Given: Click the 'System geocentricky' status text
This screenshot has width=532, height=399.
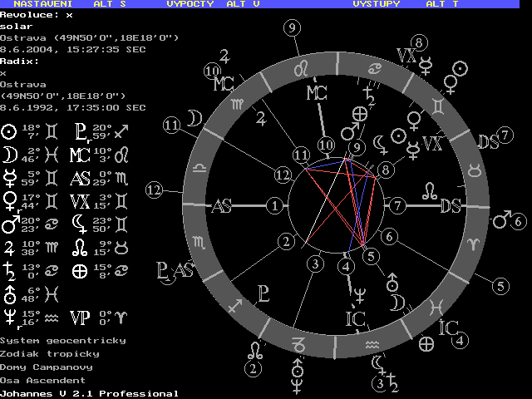Looking at the screenshot, I should [63, 340].
